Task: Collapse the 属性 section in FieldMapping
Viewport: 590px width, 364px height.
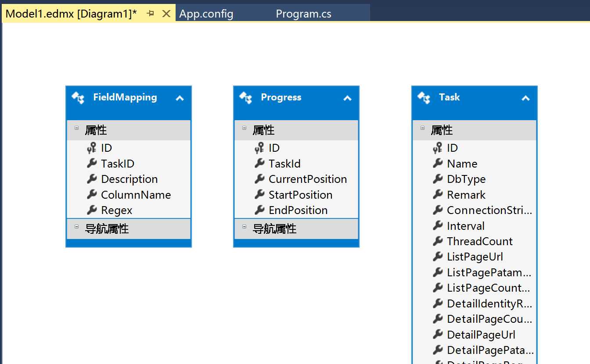Action: click(76, 128)
